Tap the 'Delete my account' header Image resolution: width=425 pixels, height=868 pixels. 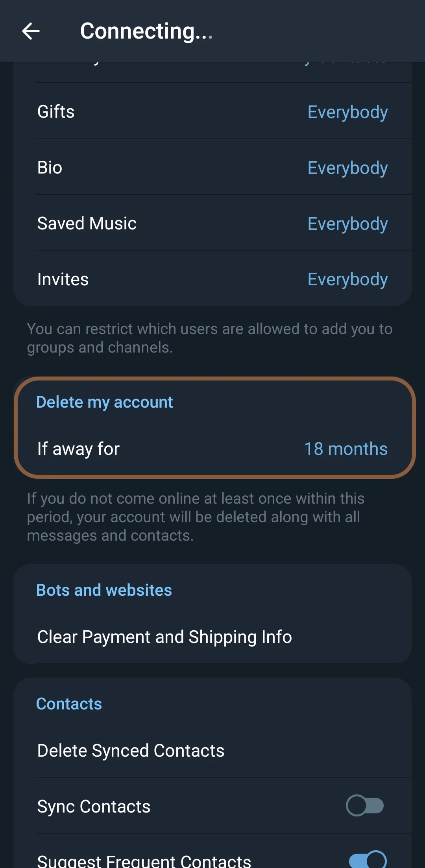point(105,402)
